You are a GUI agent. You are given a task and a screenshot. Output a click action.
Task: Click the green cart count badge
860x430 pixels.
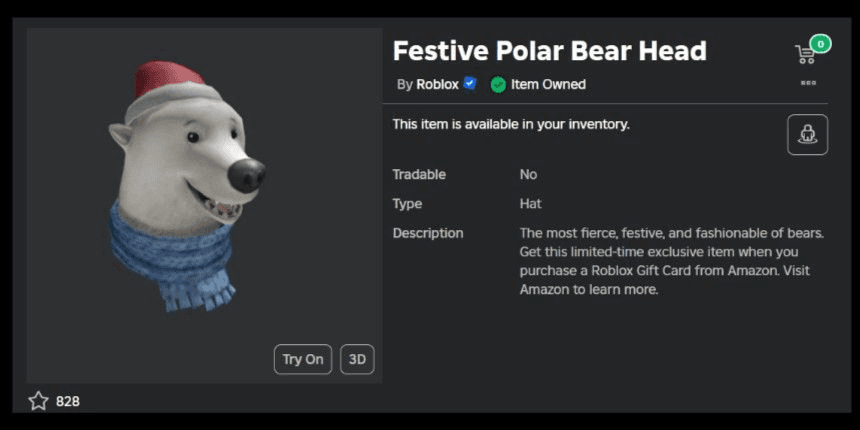click(x=820, y=43)
